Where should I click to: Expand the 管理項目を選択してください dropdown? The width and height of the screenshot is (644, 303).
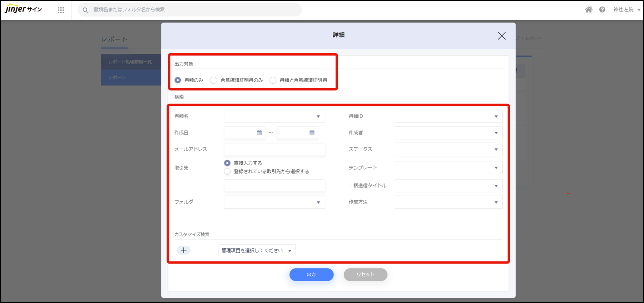(257, 250)
